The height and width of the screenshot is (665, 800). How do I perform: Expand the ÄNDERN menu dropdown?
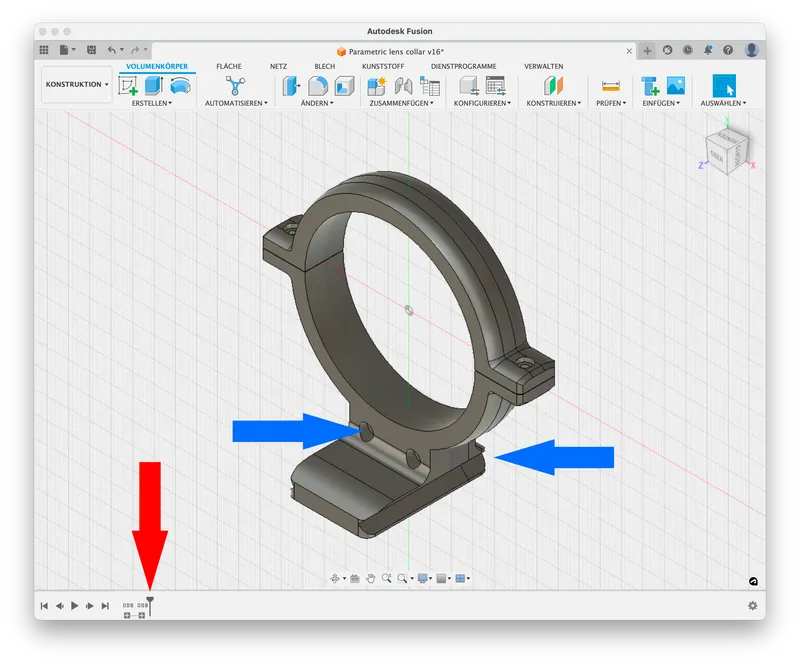[x=319, y=103]
